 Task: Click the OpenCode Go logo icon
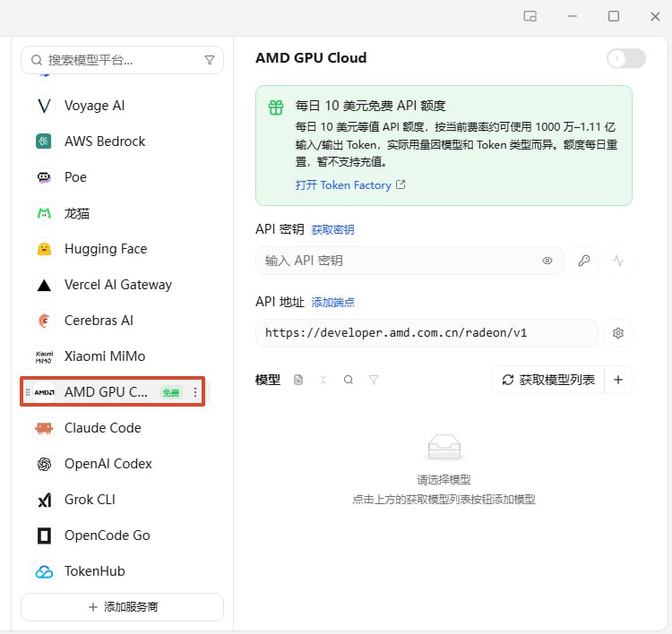tap(44, 535)
